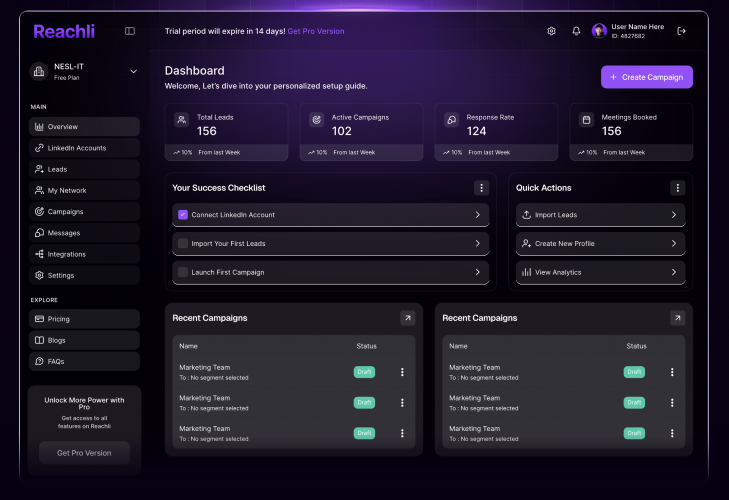Click the Name column header in right table
This screenshot has height=500, width=729.
coord(458,347)
